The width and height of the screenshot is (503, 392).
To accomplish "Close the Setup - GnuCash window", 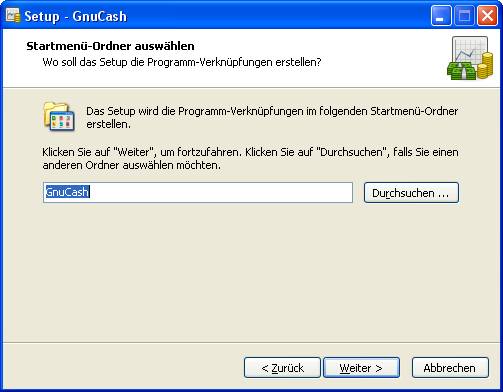I will tap(487, 16).
